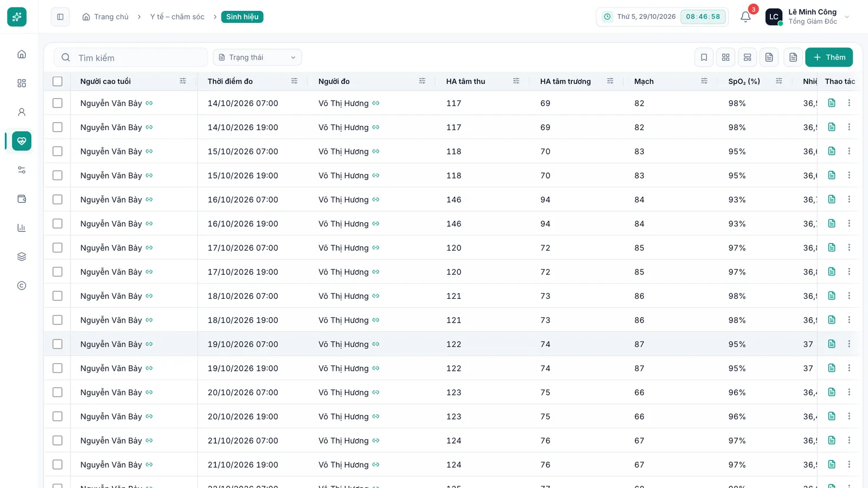The width and height of the screenshot is (868, 488).
Task: Open column options for HA tâm trương
Action: click(610, 81)
